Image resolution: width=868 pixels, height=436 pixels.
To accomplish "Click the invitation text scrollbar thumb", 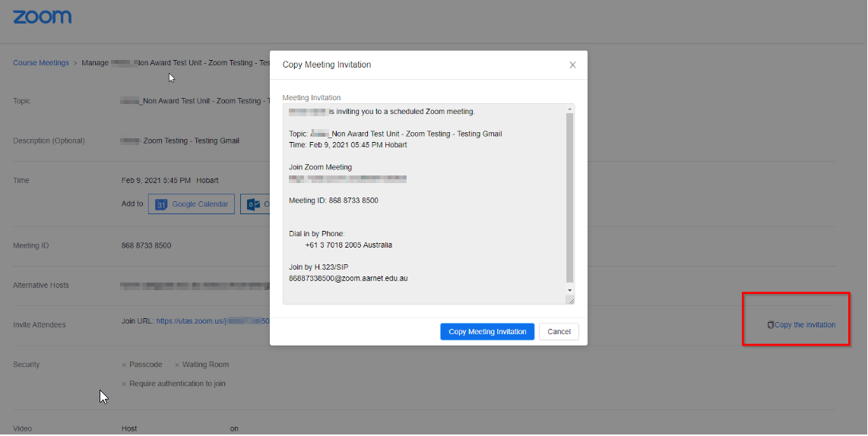I will (x=569, y=197).
